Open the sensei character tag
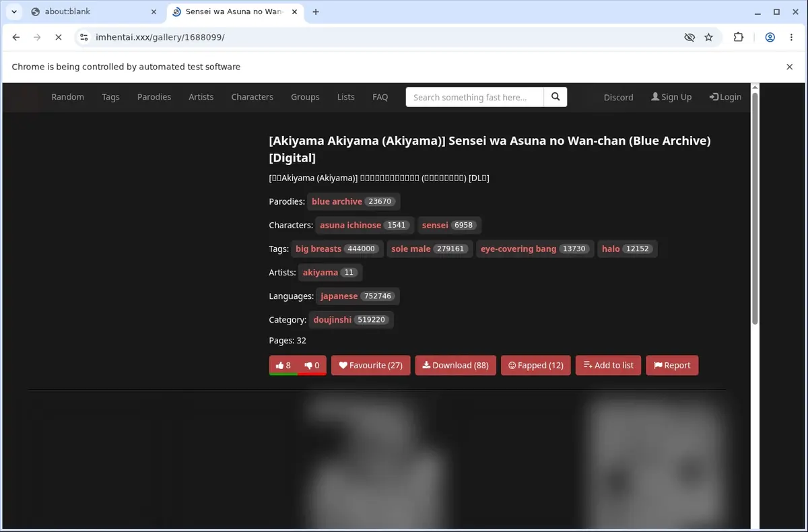 (x=449, y=225)
